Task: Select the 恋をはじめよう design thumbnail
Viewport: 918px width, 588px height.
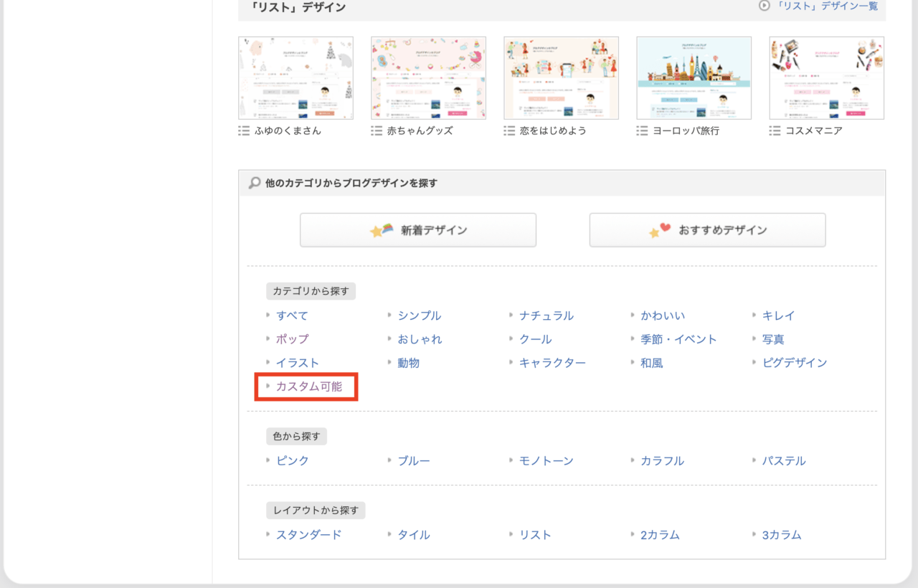Action: 561,78
